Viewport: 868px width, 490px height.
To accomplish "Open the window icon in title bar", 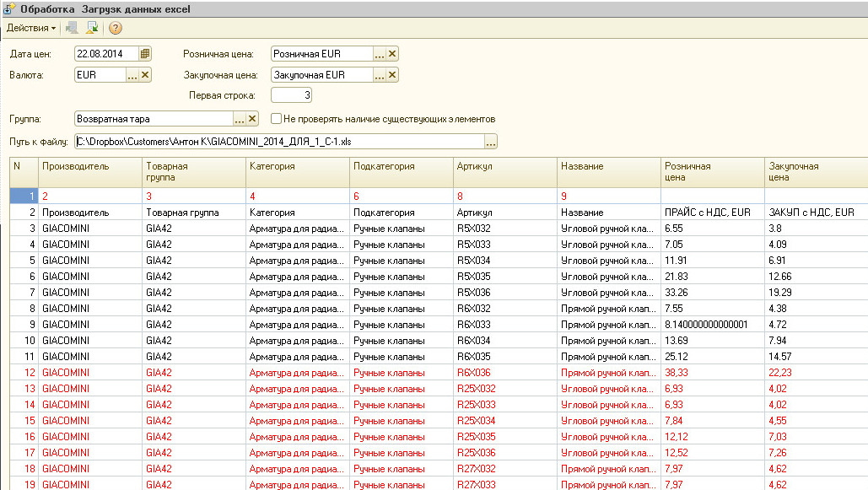I will [x=9, y=9].
